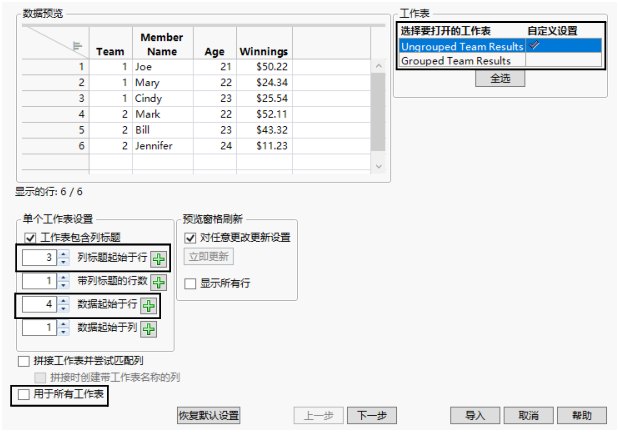Viewport: 619px width, 432px height.
Task: Toggle 工作表包含列标题 checkbox
Action: [x=30, y=238]
